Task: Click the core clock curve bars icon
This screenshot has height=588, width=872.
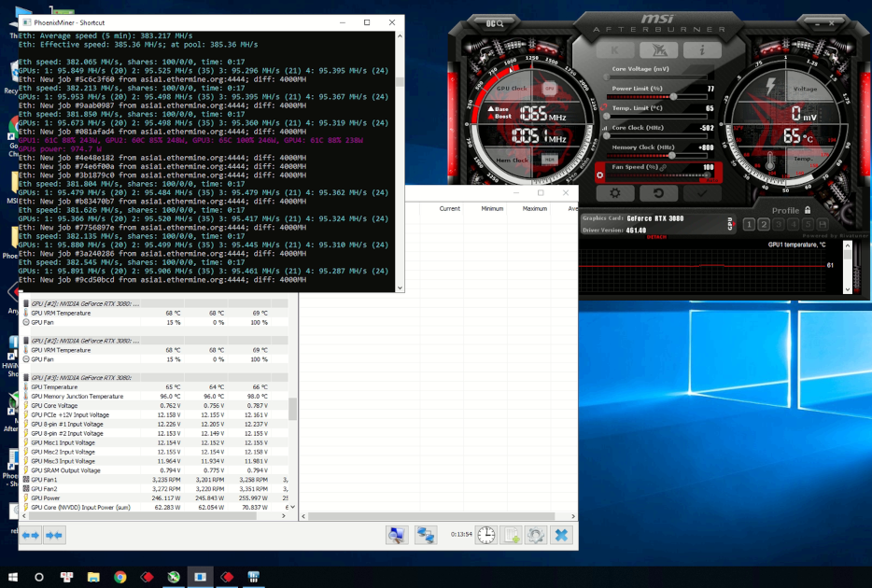Action: (x=604, y=129)
